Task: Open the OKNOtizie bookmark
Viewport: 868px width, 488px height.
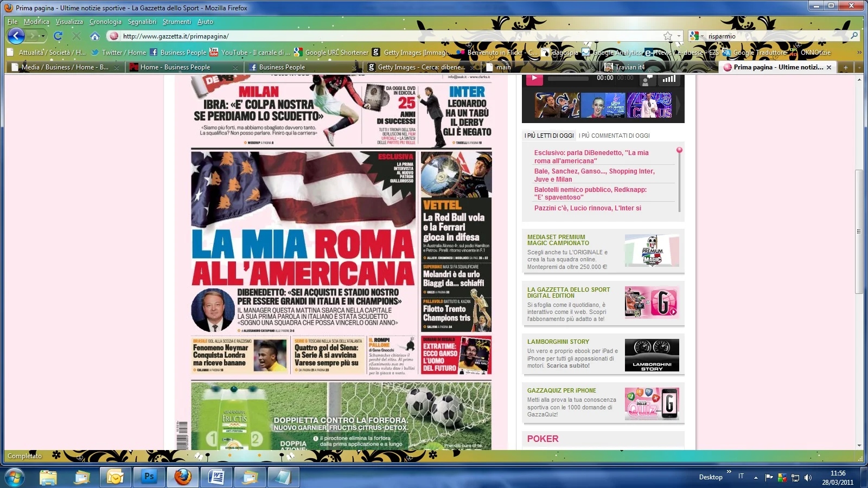Action: pyautogui.click(x=810, y=53)
